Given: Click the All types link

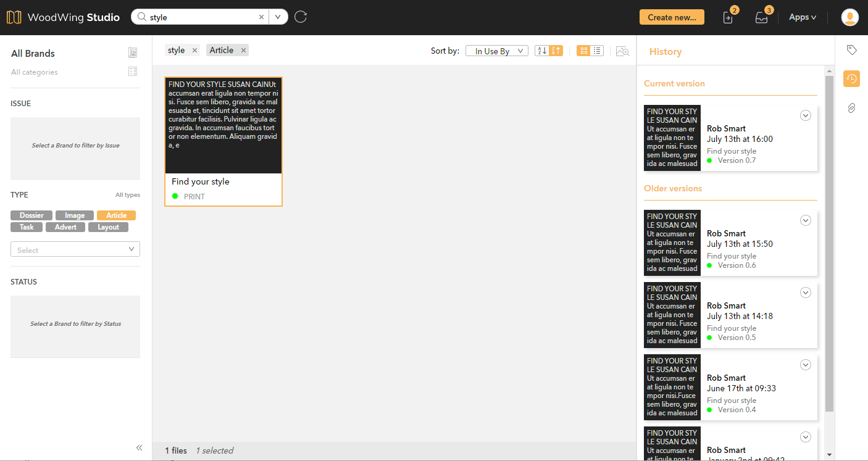Looking at the screenshot, I should point(128,195).
